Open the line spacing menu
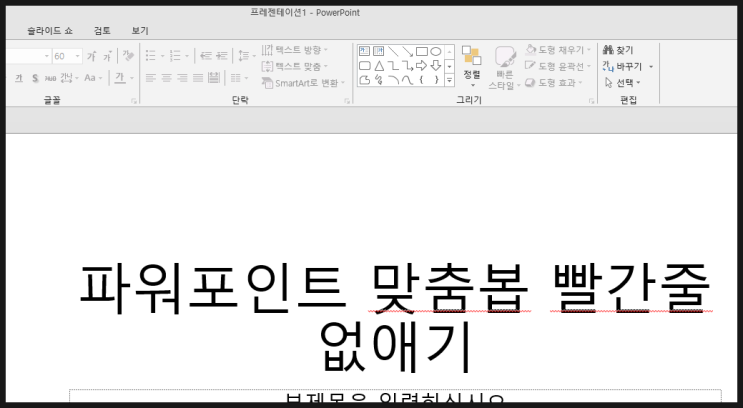The height and width of the screenshot is (408, 743). [x=247, y=56]
